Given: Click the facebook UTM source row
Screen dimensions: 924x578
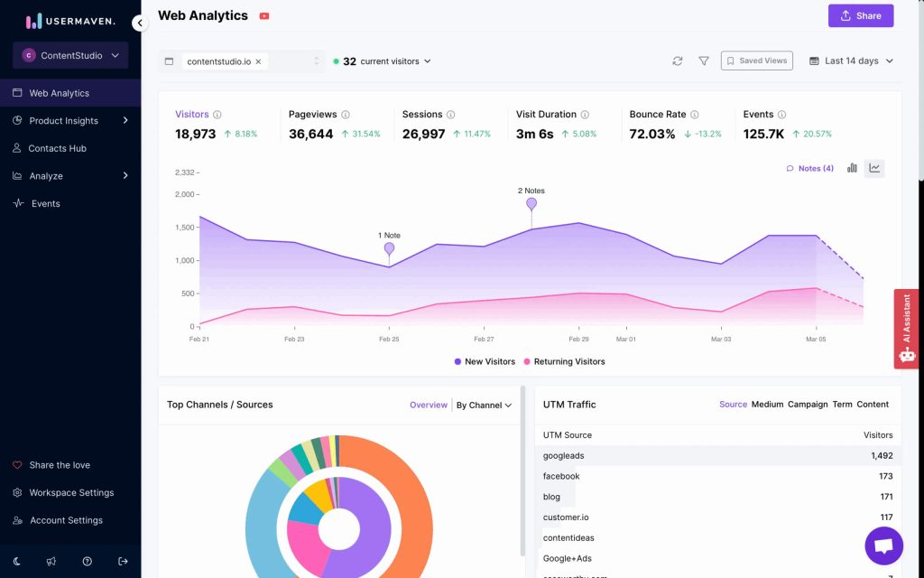Looking at the screenshot, I should [x=717, y=476].
